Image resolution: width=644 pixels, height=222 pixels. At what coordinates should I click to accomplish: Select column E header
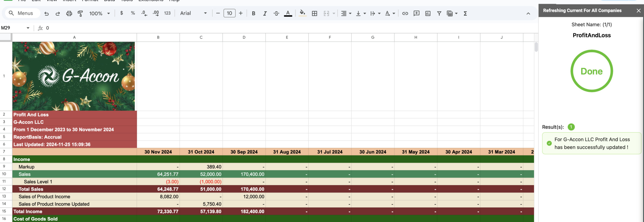tap(287, 37)
